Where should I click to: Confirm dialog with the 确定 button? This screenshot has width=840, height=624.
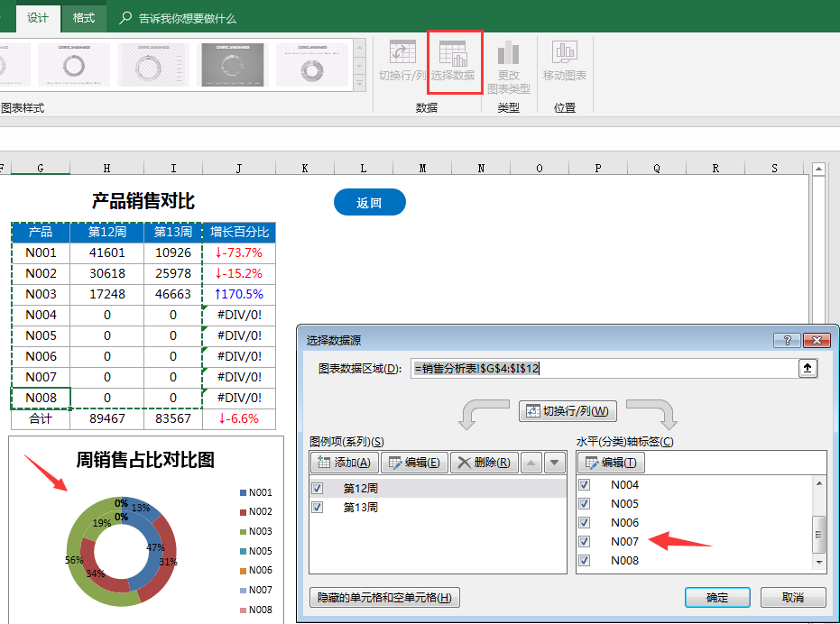pos(717,597)
